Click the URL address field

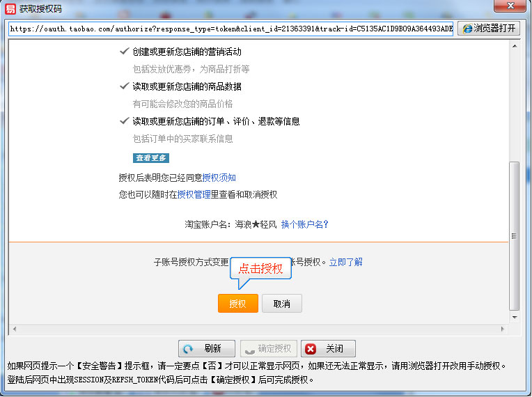pyautogui.click(x=230, y=29)
